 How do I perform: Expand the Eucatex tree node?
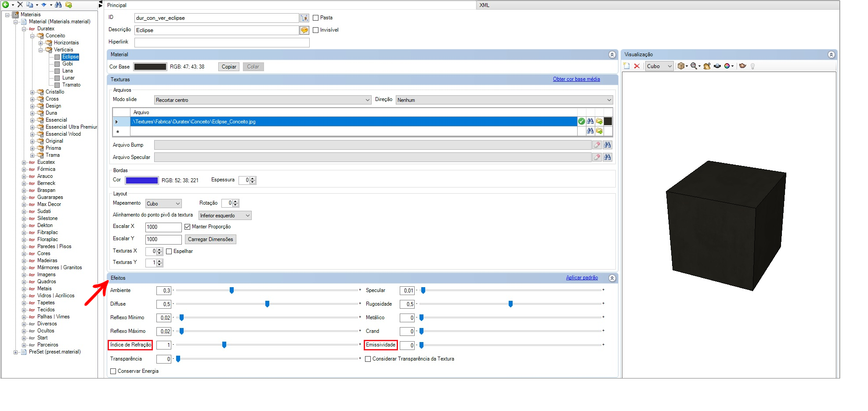coord(24,163)
